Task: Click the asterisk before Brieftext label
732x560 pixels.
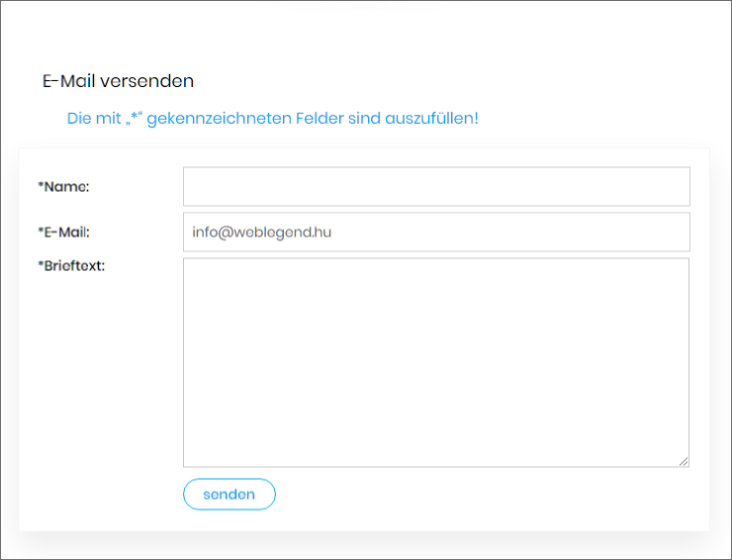Action: 41,264
